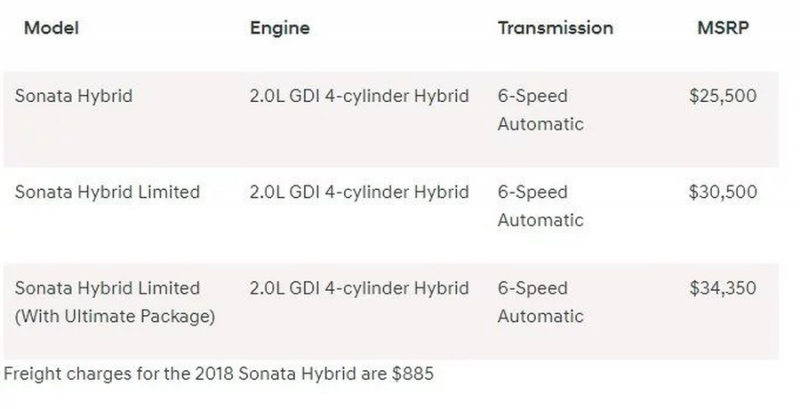Image resolution: width=800 pixels, height=409 pixels.
Task: Click the $885 freight amount
Action: tap(412, 375)
